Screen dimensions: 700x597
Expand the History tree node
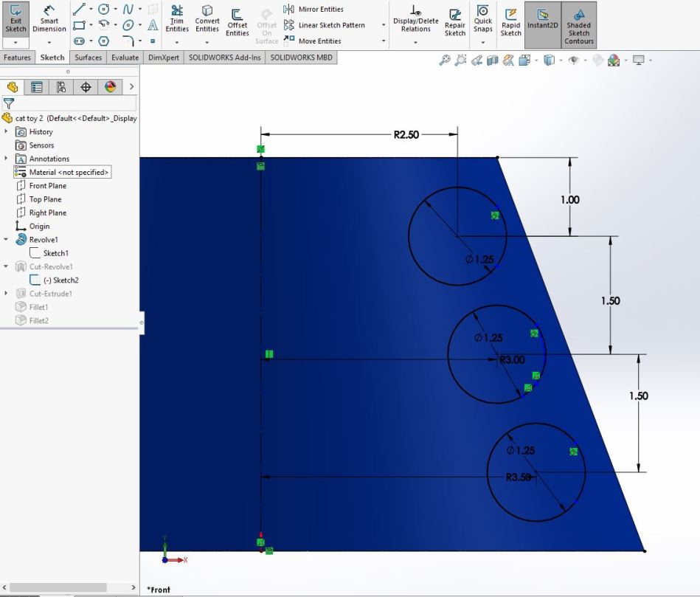[x=7, y=131]
